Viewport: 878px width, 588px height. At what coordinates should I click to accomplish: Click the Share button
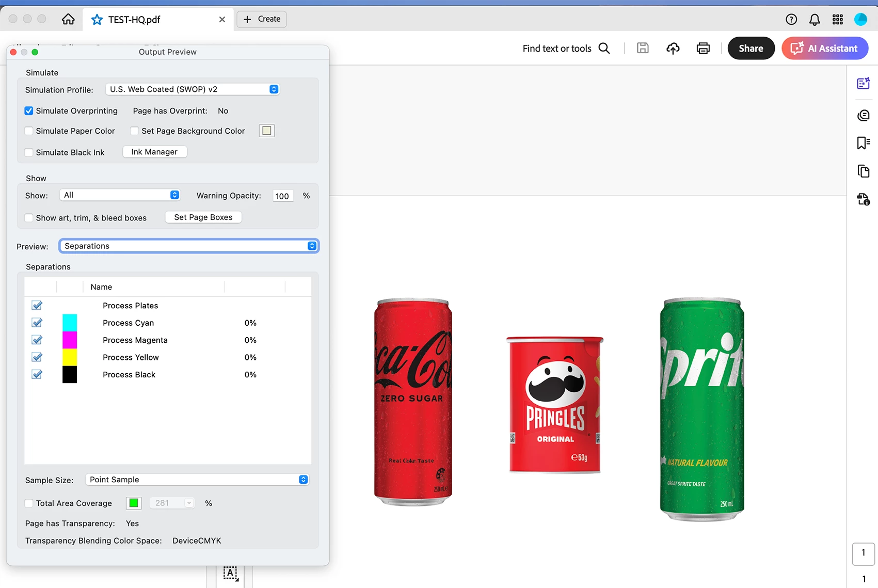click(x=751, y=48)
